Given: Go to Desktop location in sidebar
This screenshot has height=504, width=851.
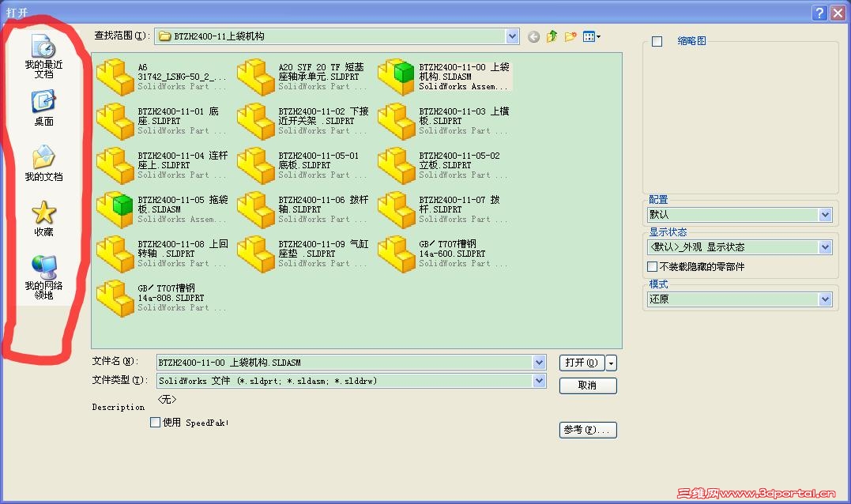Looking at the screenshot, I should [x=43, y=108].
